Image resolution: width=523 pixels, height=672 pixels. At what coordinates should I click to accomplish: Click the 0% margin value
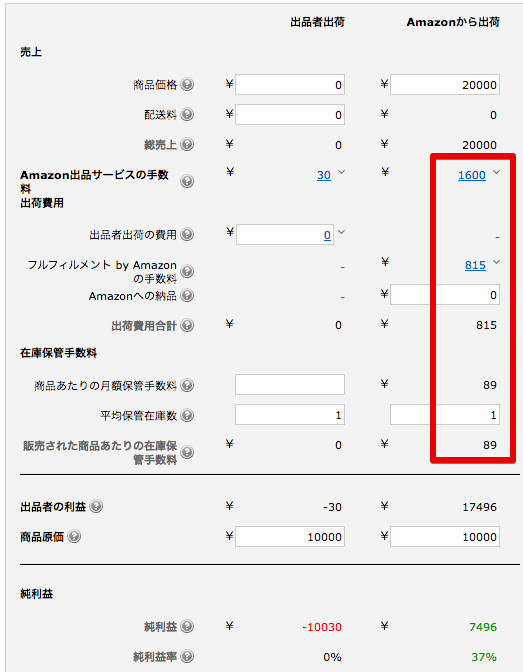(x=333, y=657)
